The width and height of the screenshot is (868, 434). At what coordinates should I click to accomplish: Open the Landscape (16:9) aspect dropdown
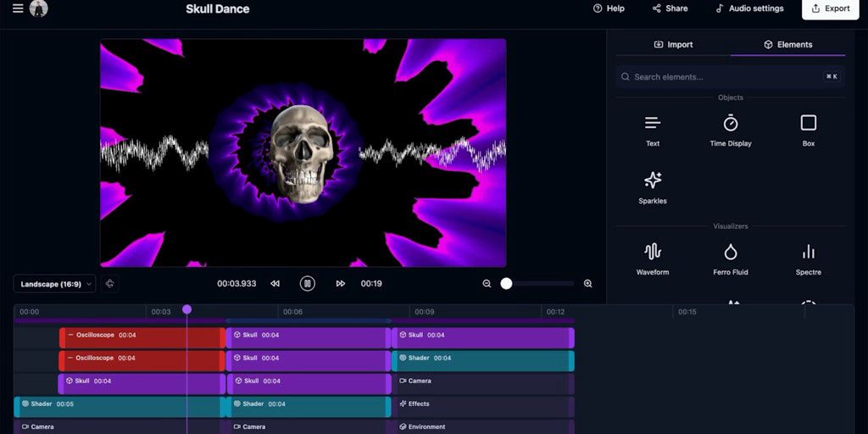point(55,284)
